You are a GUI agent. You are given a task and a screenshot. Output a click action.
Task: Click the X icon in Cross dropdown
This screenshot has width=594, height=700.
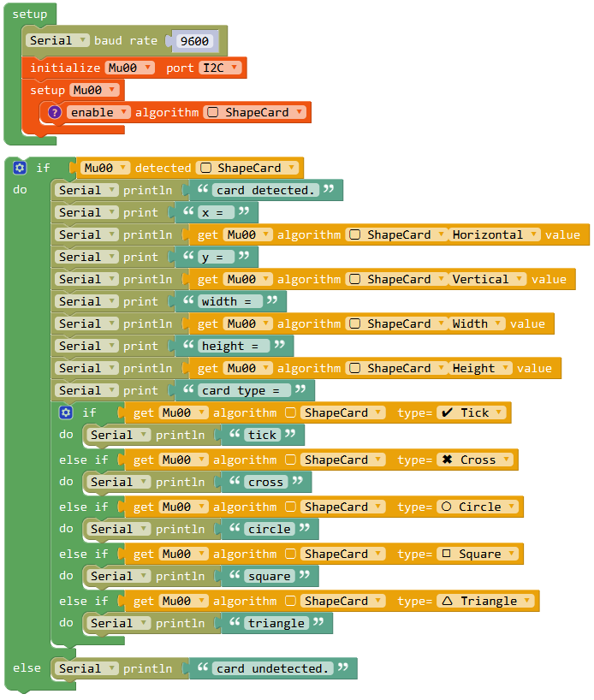point(447,460)
